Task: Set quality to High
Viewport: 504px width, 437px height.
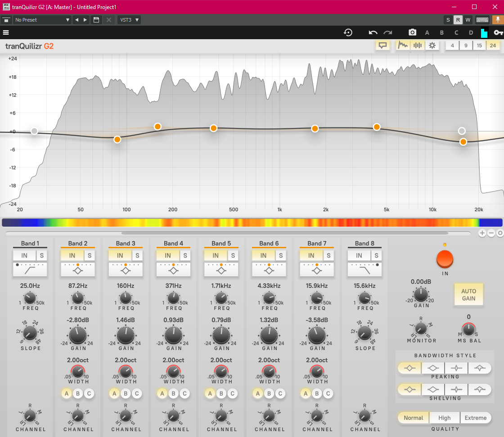Action: (x=444, y=418)
